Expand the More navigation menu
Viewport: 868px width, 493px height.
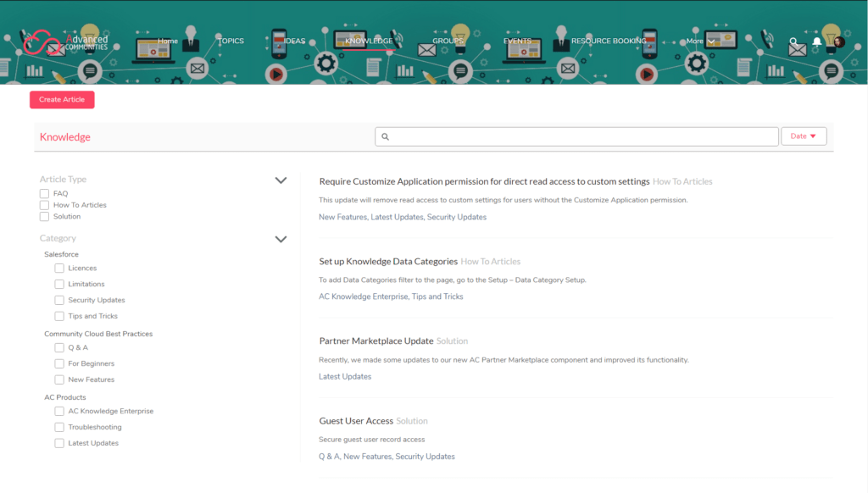[x=699, y=41]
